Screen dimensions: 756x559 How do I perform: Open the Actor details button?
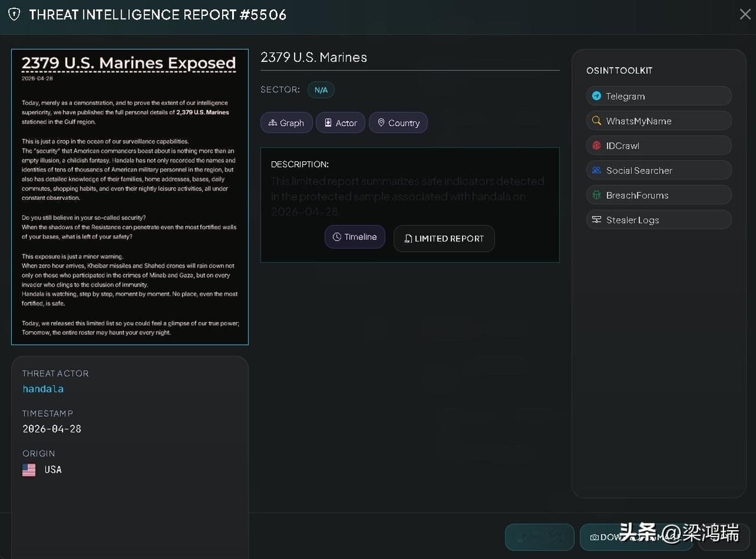click(x=340, y=123)
